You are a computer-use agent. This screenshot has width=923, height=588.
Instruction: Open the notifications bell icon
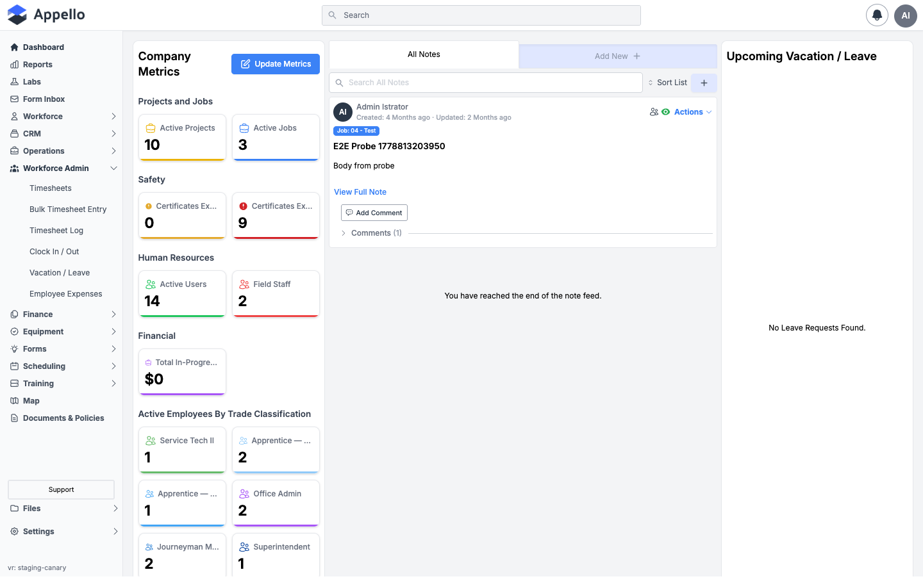(877, 15)
